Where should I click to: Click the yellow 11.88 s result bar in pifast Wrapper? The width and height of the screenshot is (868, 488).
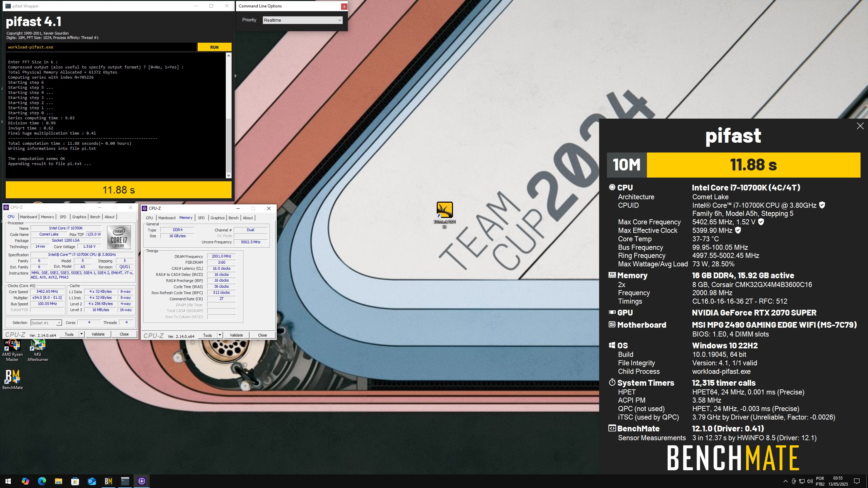click(x=119, y=190)
